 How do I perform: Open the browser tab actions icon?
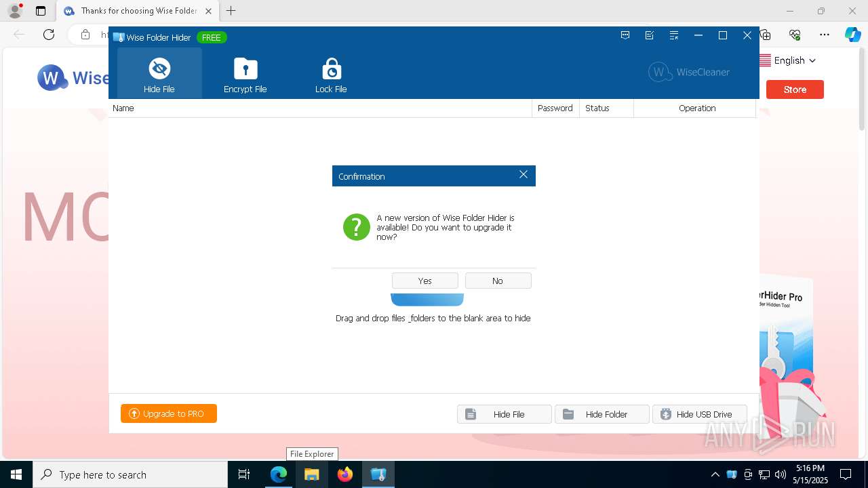tap(41, 11)
